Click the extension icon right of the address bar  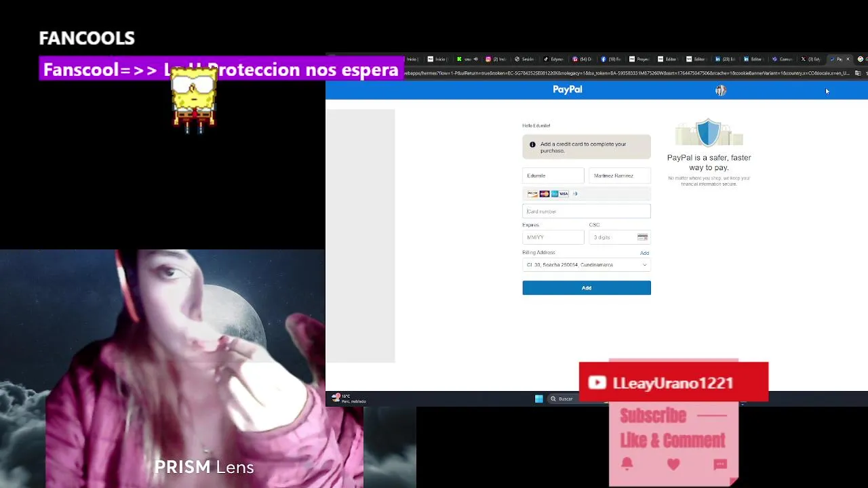click(x=858, y=73)
